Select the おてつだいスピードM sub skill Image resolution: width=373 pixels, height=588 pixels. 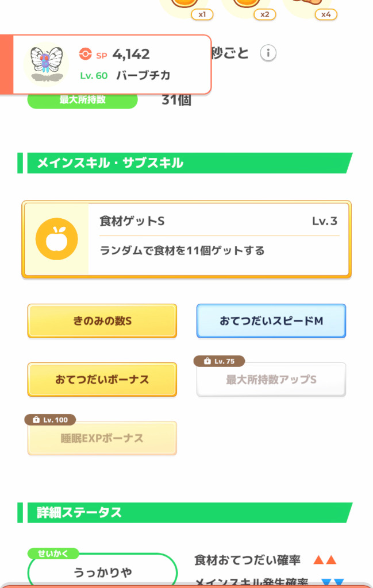pos(271,320)
